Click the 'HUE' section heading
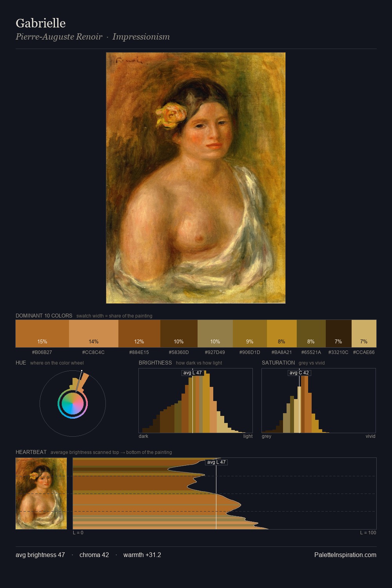Image resolution: width=392 pixels, height=588 pixels. pyautogui.click(x=21, y=363)
